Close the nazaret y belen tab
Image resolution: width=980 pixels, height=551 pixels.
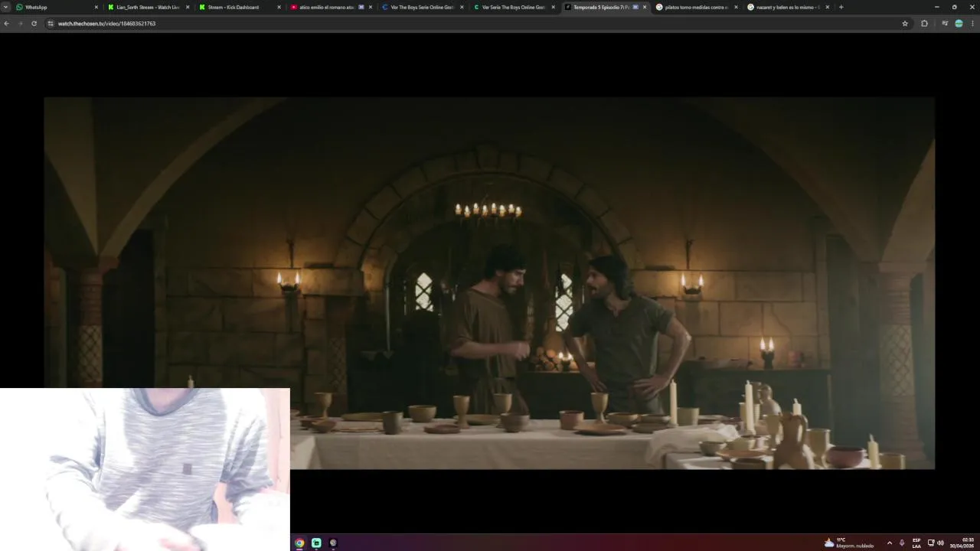tap(827, 7)
